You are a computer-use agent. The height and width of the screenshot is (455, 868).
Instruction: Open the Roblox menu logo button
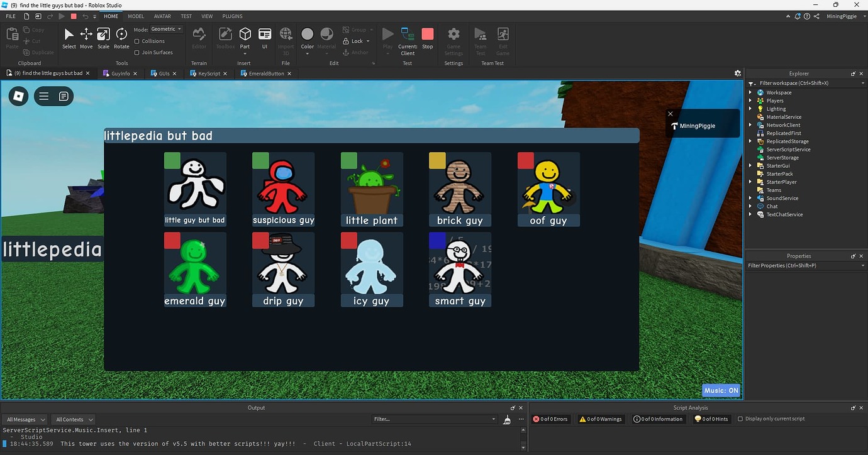pos(18,96)
